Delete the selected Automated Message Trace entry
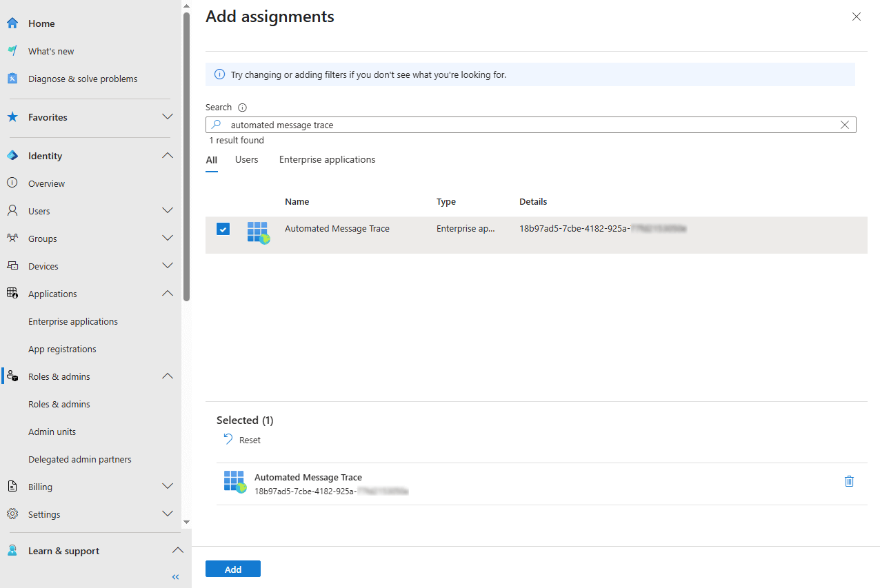The width and height of the screenshot is (880, 588). (x=849, y=481)
